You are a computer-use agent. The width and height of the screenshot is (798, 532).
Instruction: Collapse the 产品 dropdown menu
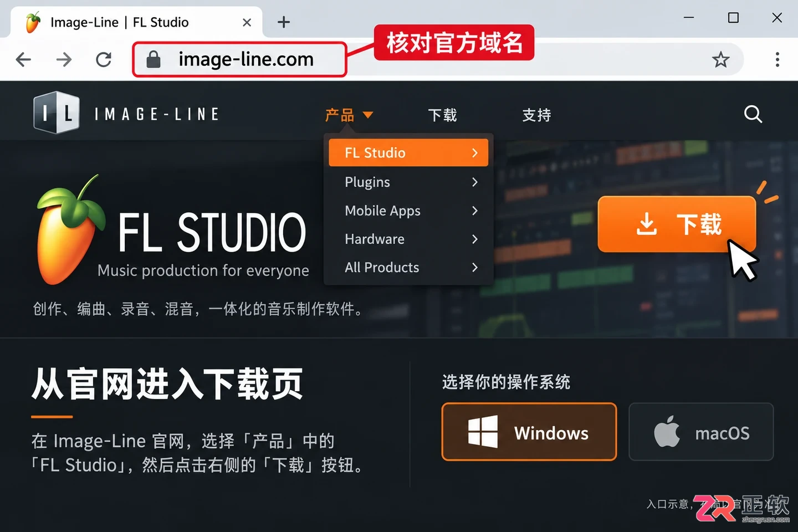[349, 115]
